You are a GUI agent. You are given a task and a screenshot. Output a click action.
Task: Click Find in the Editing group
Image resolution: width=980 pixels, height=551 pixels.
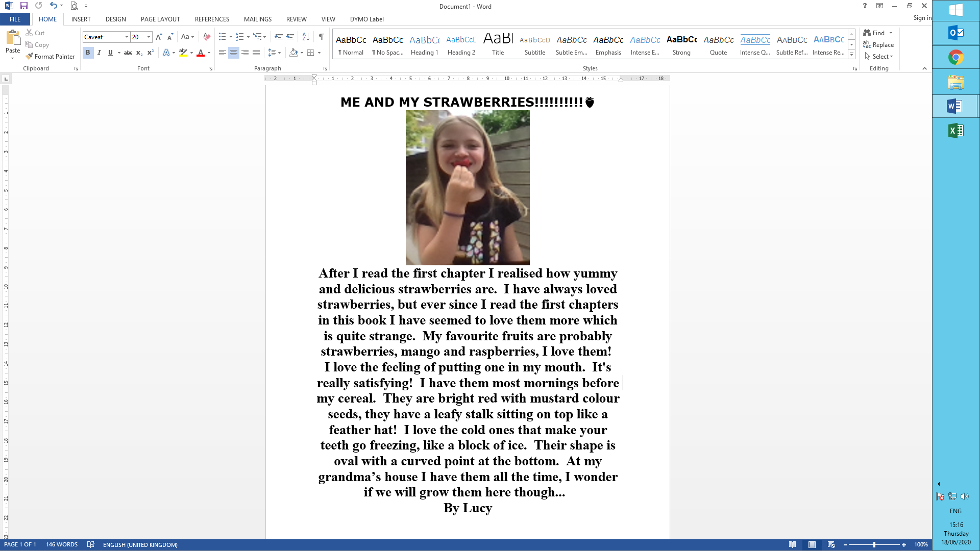click(x=874, y=33)
